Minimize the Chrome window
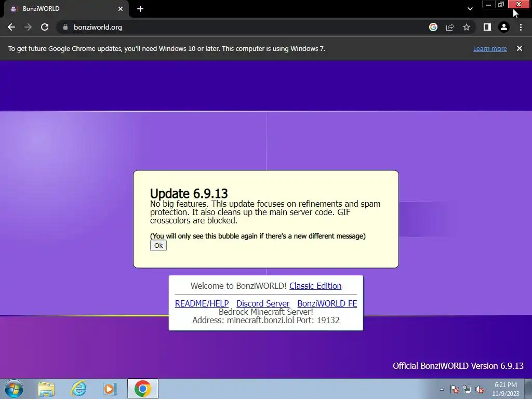Viewport: 532px width, 399px height. (488, 5)
